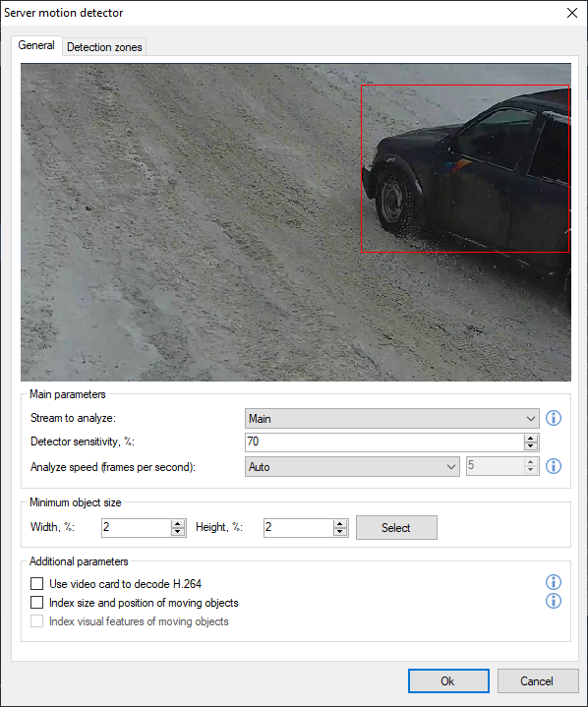Close the Server motion detector window

(x=571, y=13)
